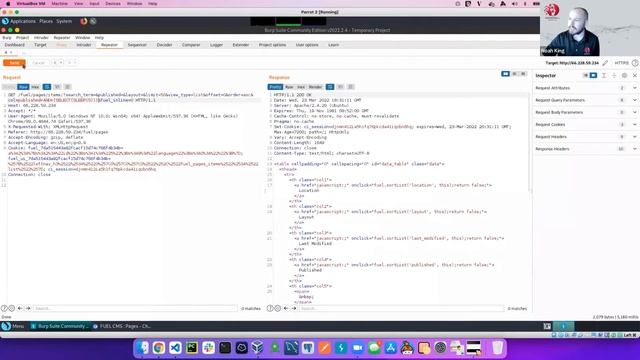Choose tabbed request/response layout
The height and width of the screenshot is (360, 640).
[x=523, y=74]
